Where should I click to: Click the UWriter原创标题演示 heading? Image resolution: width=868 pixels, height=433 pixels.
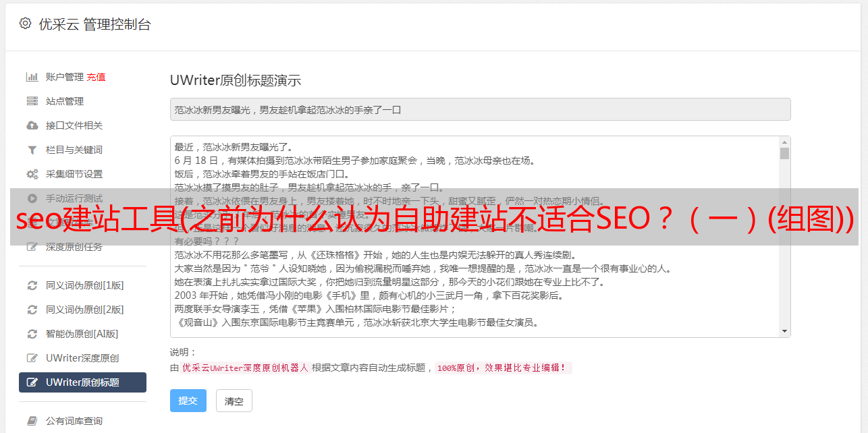[236, 80]
